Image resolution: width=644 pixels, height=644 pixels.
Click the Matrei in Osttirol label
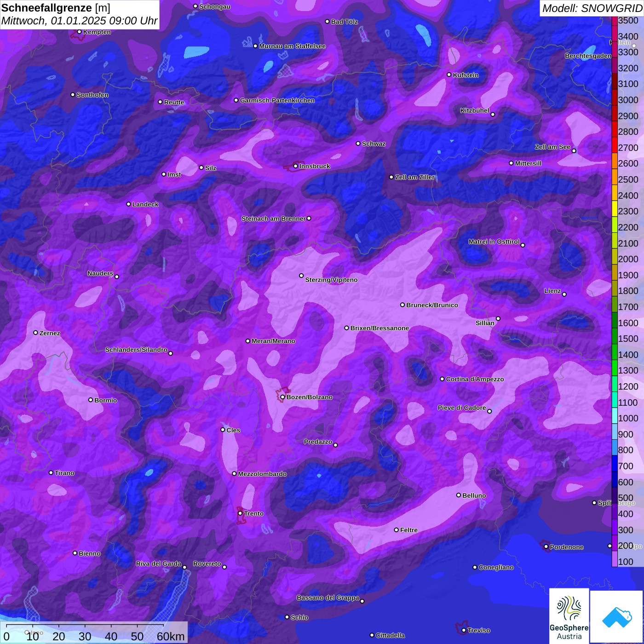click(494, 241)
